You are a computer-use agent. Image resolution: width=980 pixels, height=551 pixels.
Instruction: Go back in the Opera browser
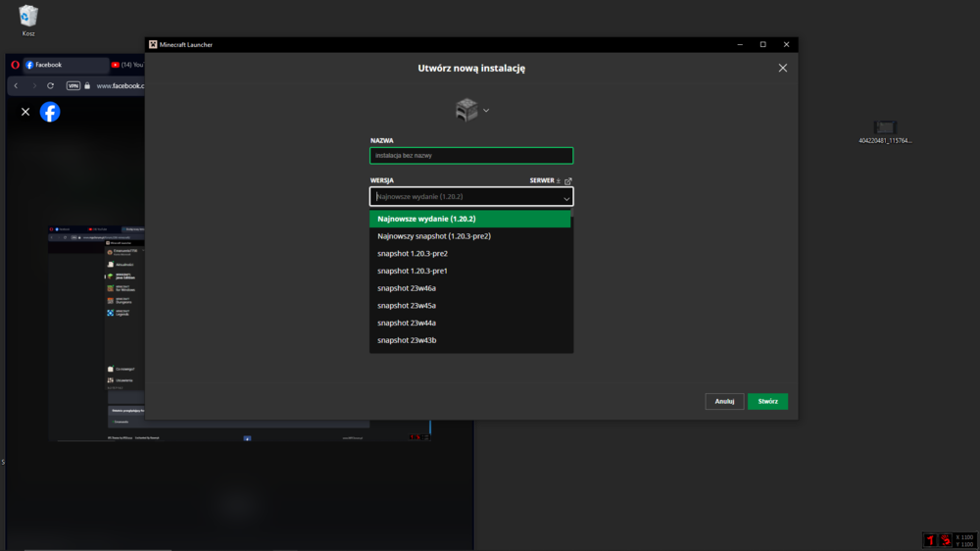coord(17,85)
